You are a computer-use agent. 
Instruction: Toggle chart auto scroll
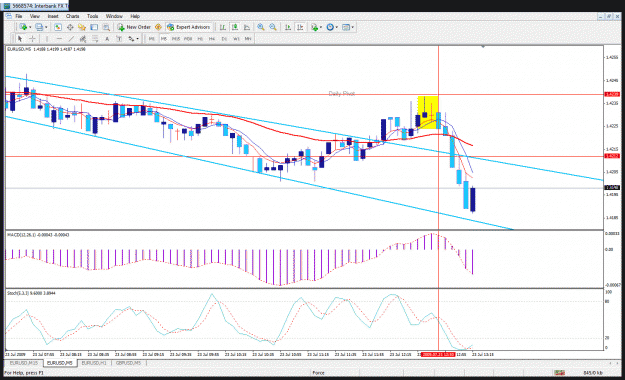click(288, 27)
